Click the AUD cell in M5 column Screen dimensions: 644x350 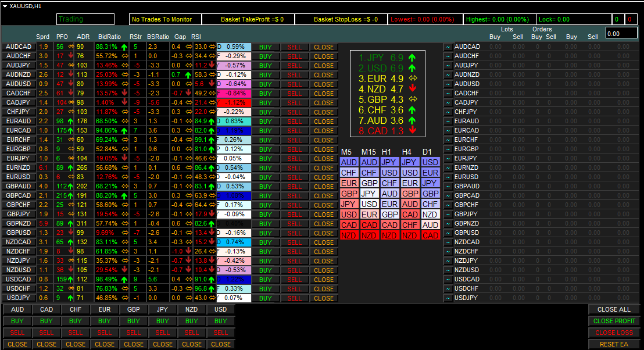(349, 162)
